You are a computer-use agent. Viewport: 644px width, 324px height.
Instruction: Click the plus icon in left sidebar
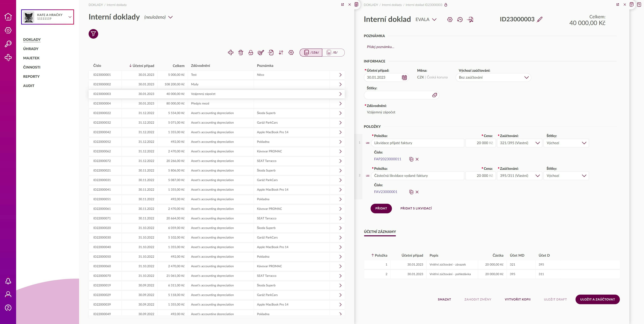coord(8,58)
